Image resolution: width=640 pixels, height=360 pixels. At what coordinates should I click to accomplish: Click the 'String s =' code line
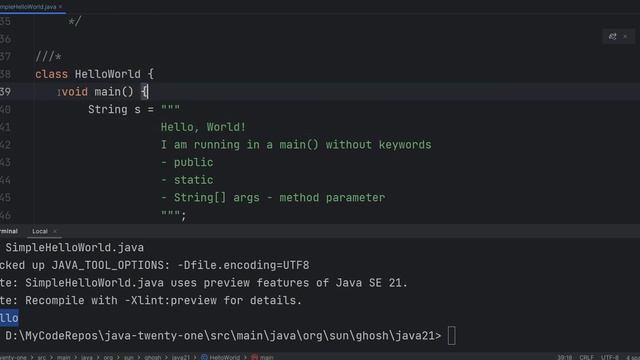point(134,109)
